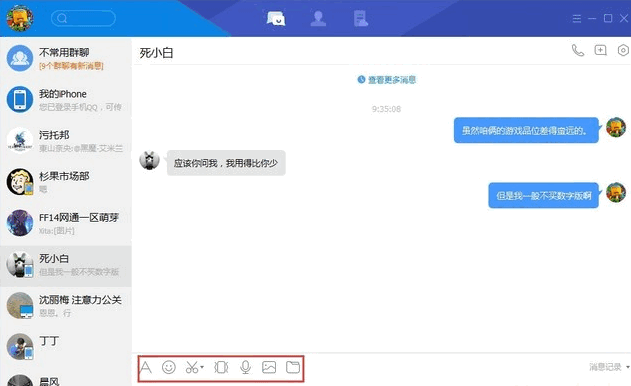Open 沈丽梅 注意力公关 conversation
Screen dimensions: 631x386
coord(66,307)
